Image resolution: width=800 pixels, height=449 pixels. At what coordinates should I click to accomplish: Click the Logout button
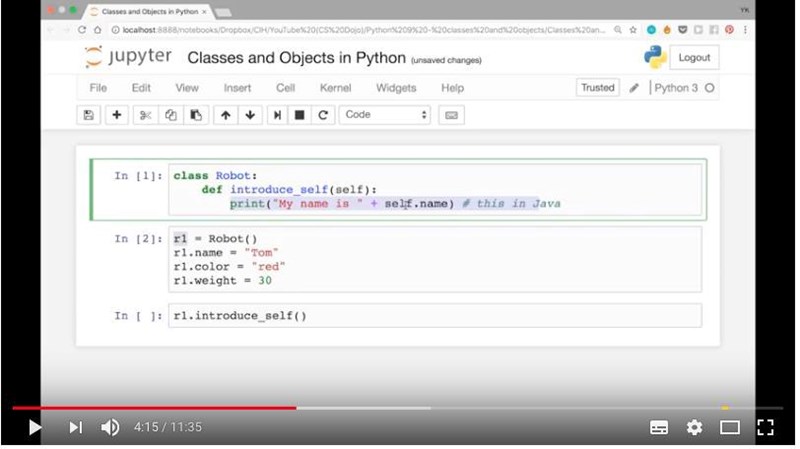point(694,58)
